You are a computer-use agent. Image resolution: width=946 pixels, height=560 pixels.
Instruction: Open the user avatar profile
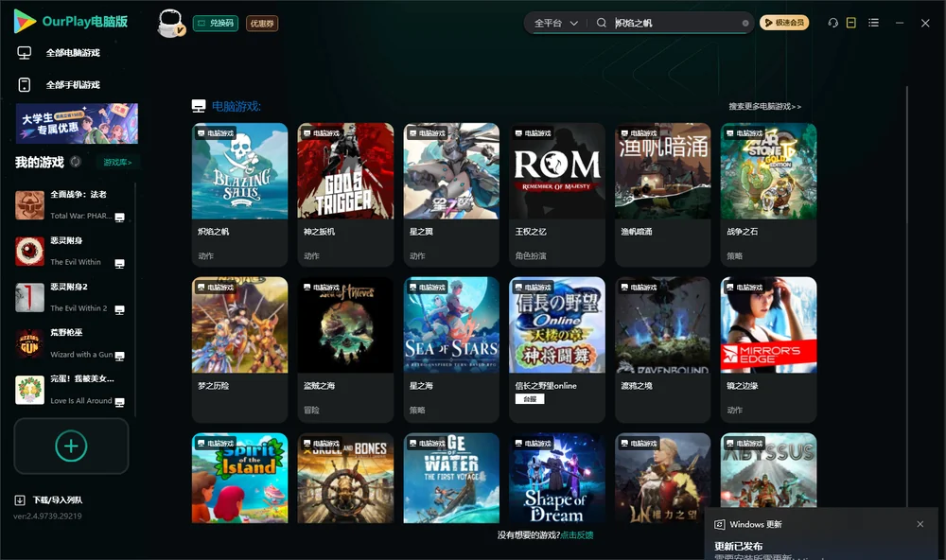coord(170,23)
